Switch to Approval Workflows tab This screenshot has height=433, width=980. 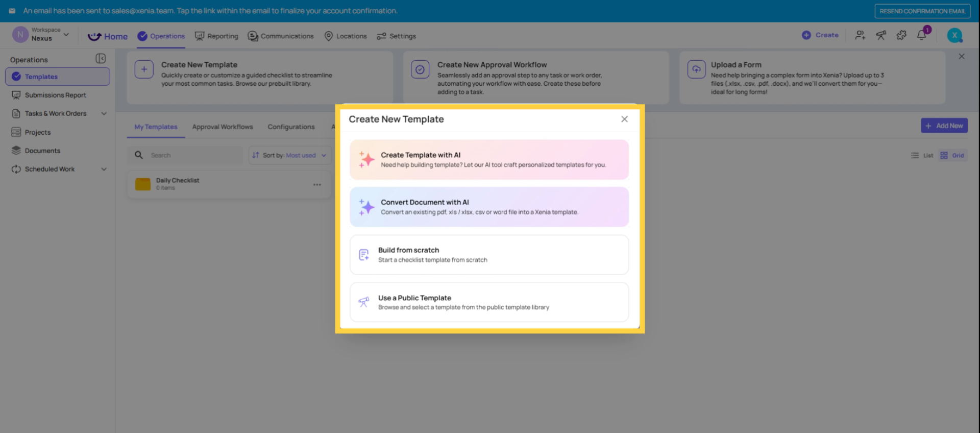pyautogui.click(x=223, y=127)
